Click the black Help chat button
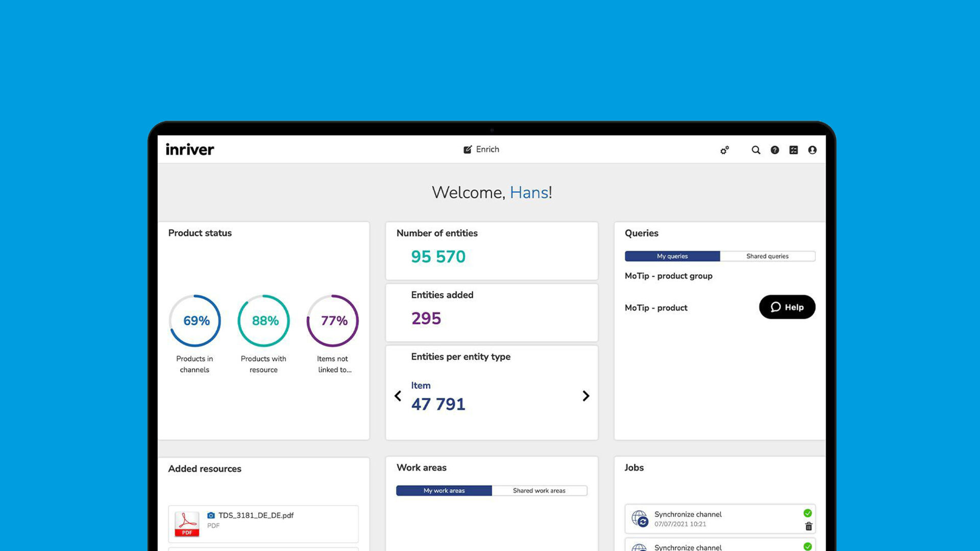The image size is (980, 551). (787, 307)
